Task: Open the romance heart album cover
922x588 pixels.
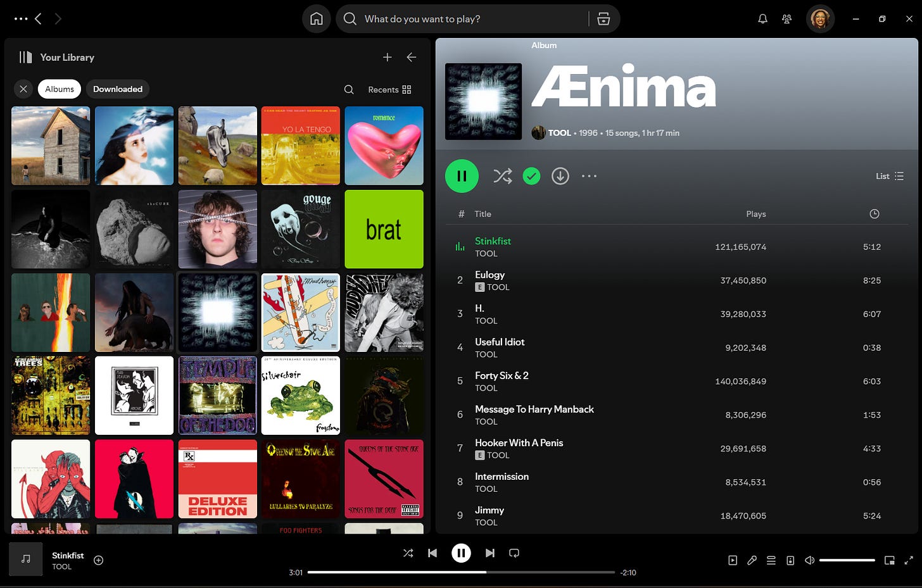Action: 384,146
